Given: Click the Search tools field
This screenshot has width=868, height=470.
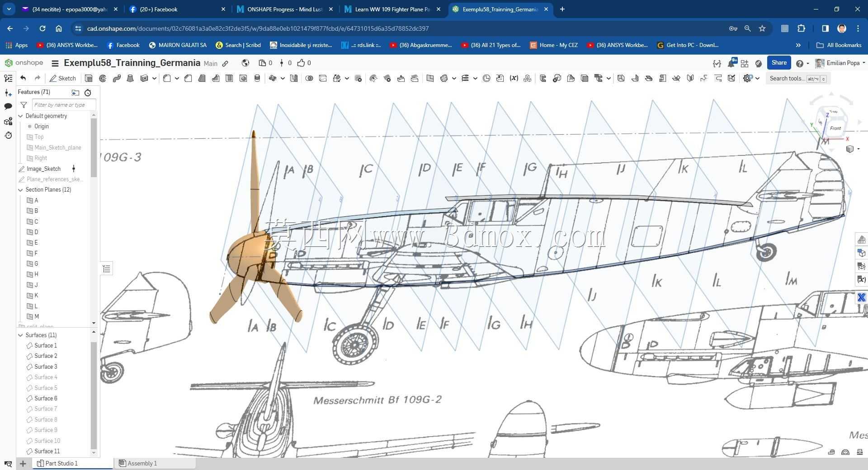Looking at the screenshot, I should pos(798,79).
